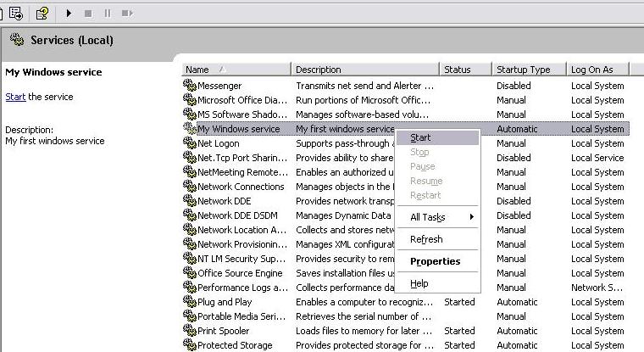Screen dimensions: 644x352
Task: Sort by the Startup Type column header
Action: pyautogui.click(x=529, y=70)
